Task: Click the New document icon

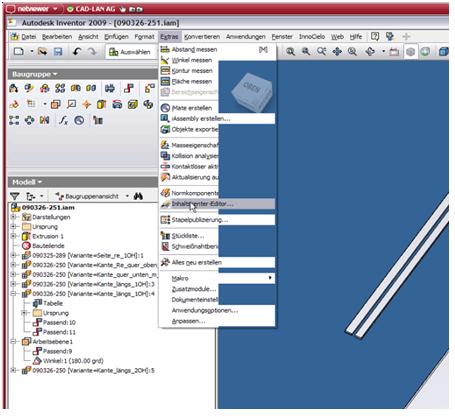Action: [19, 52]
